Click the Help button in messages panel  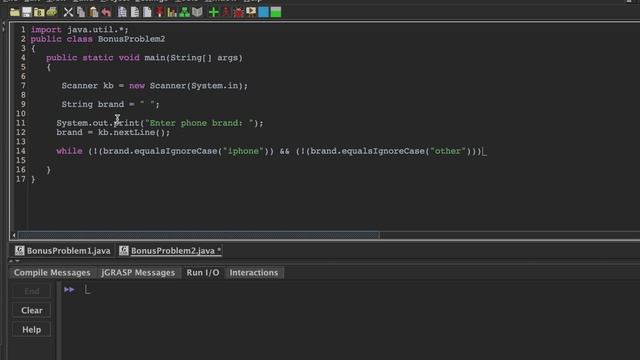(32, 329)
